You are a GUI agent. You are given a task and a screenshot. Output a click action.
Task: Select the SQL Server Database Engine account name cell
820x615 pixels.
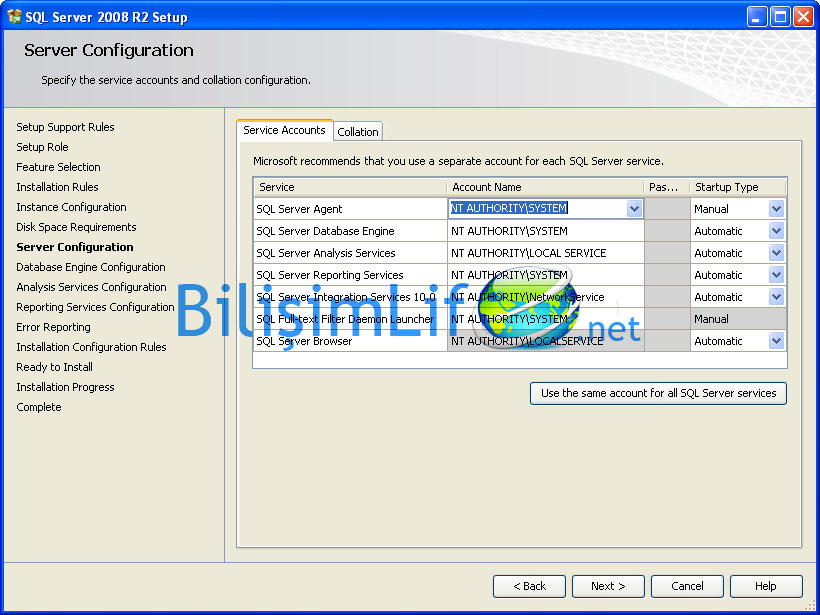click(545, 231)
